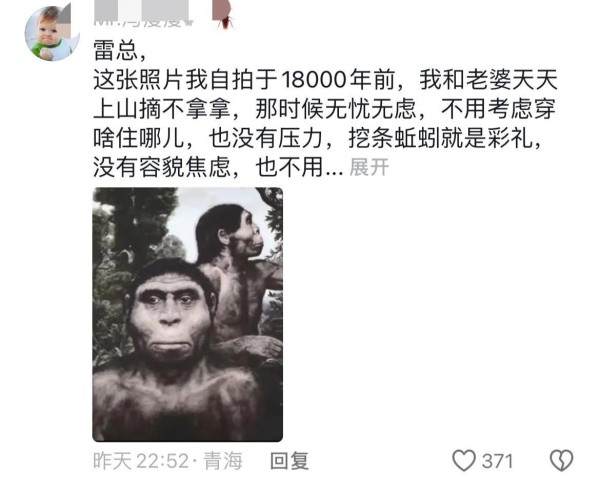Tap the small badge icon after the username

pos(189,22)
